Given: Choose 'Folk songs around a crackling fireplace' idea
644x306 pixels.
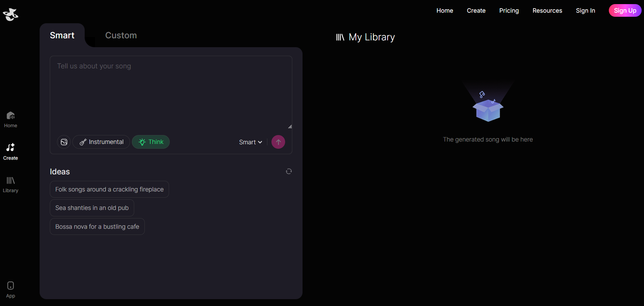Looking at the screenshot, I should tap(110, 189).
